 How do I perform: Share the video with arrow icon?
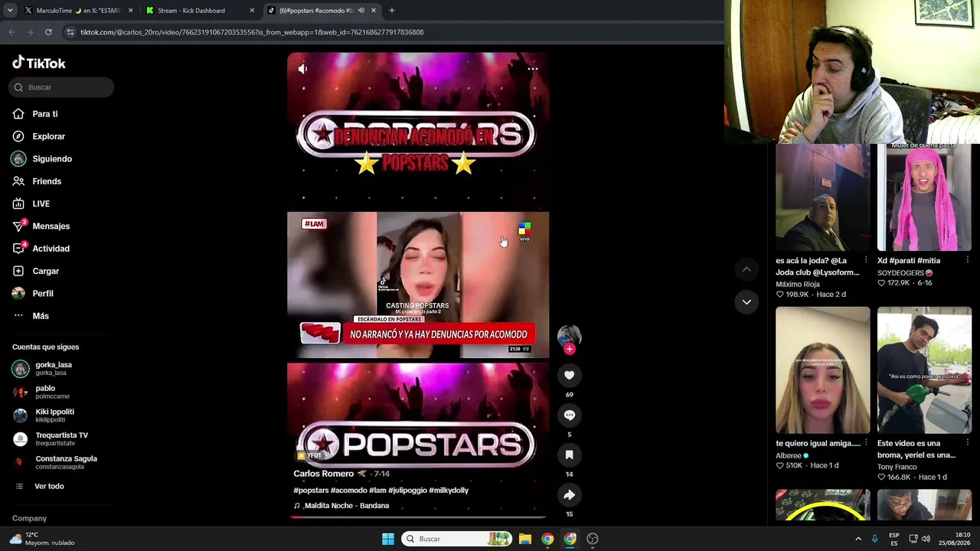tap(569, 495)
